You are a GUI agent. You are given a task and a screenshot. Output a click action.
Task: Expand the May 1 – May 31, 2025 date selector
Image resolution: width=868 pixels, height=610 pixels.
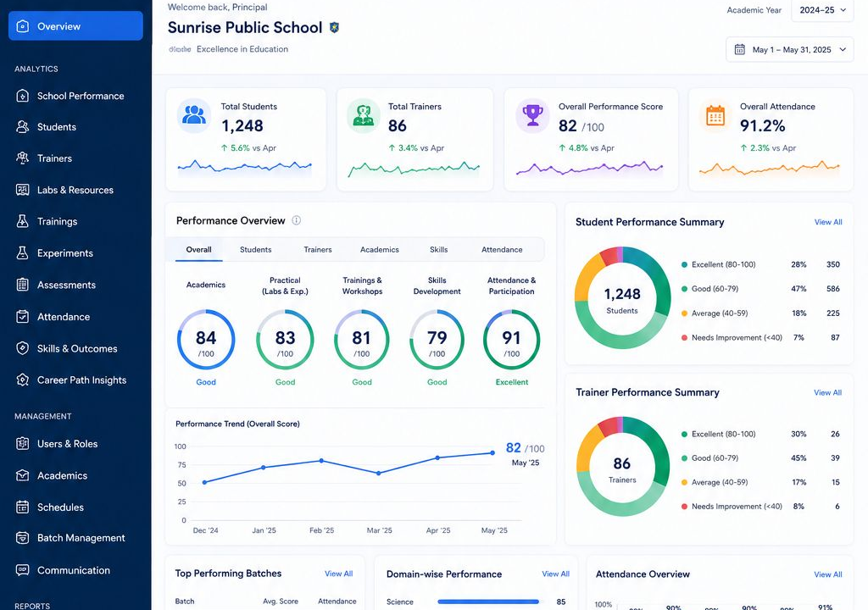pyautogui.click(x=790, y=49)
